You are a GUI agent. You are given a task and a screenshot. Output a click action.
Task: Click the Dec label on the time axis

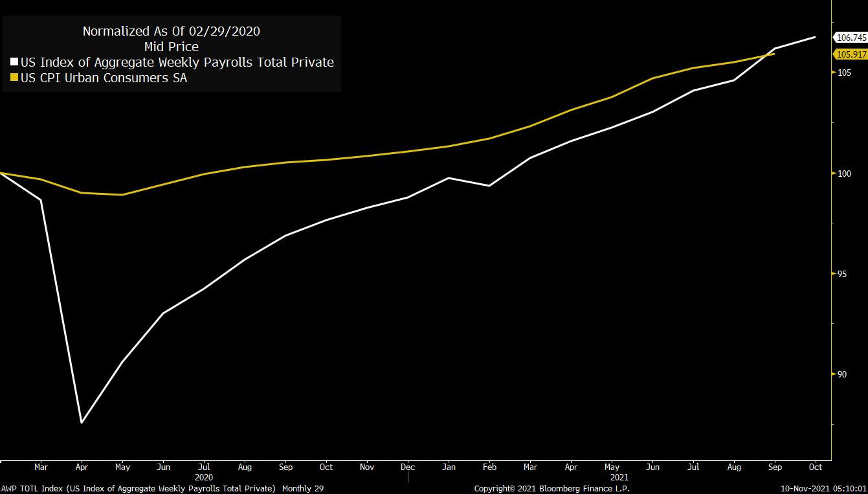[x=408, y=467]
